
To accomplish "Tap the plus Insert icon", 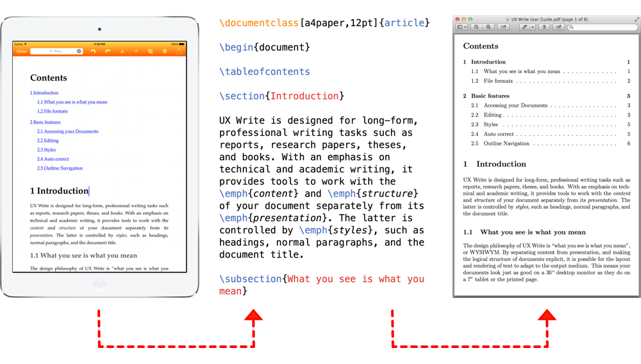I will [x=136, y=51].
